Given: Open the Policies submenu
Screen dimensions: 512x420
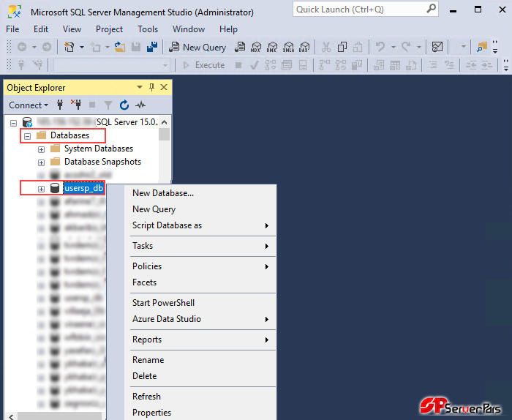Looking at the screenshot, I should (x=200, y=266).
